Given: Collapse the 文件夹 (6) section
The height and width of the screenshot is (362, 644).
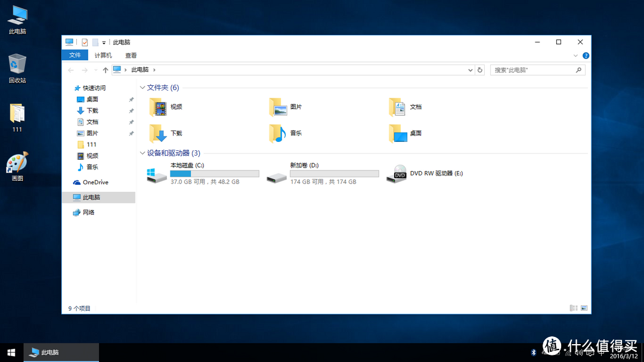Looking at the screenshot, I should (x=143, y=87).
